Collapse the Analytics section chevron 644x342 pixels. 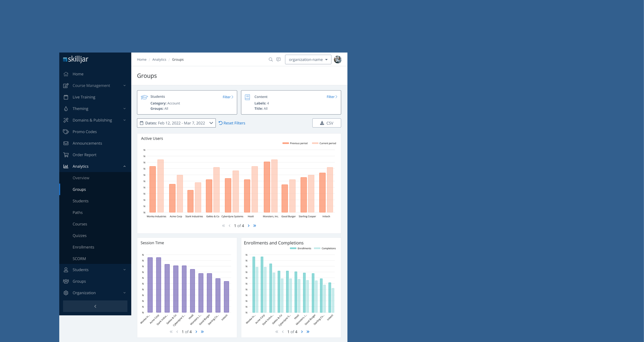tap(124, 166)
